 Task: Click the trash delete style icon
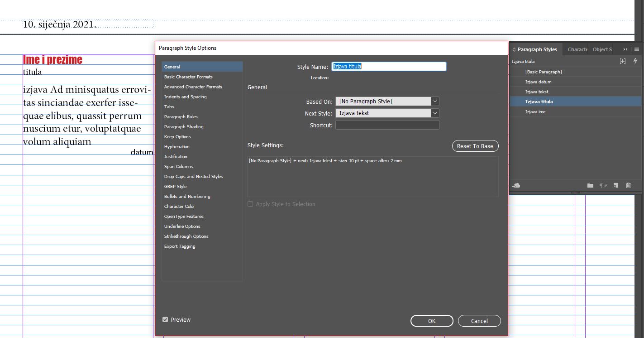click(628, 185)
